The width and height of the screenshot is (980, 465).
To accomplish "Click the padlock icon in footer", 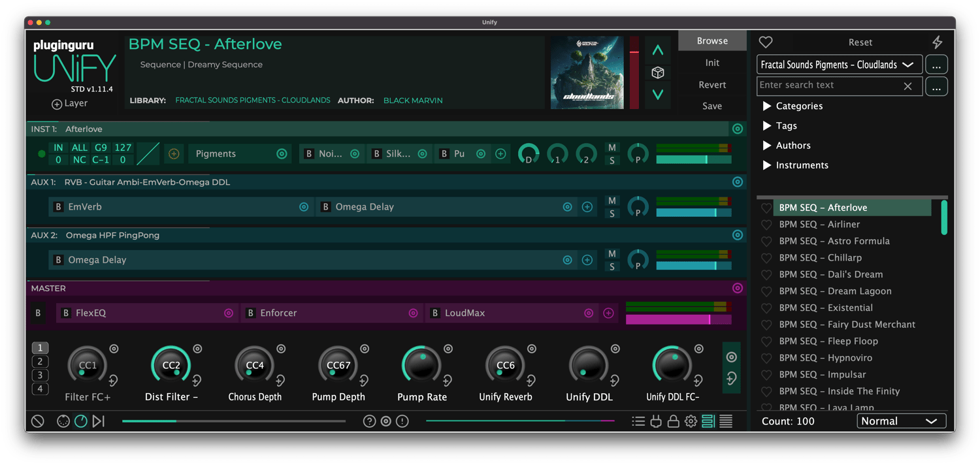I will pyautogui.click(x=673, y=421).
